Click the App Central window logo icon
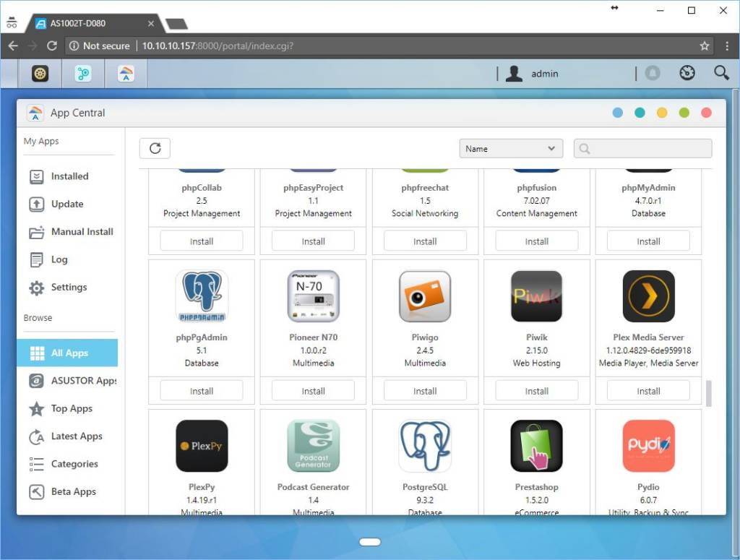This screenshot has width=740, height=560. pos(35,113)
